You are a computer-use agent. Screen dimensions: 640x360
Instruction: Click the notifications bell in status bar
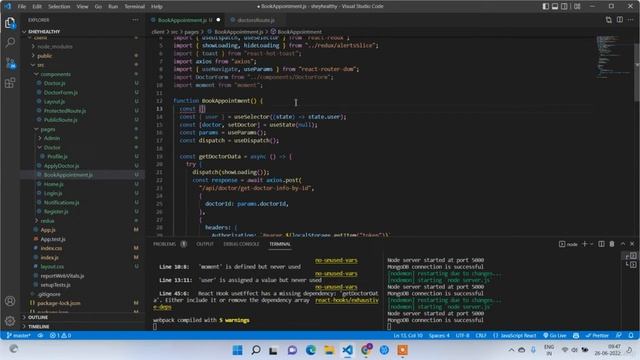631,336
